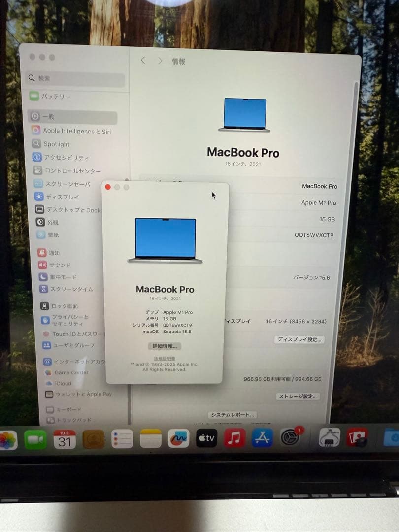
Task: Click the back navigation chevron near 情報
Action: 143,60
